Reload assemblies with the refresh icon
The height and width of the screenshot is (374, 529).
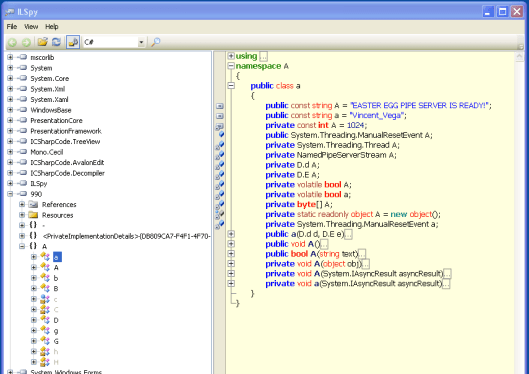click(x=56, y=42)
